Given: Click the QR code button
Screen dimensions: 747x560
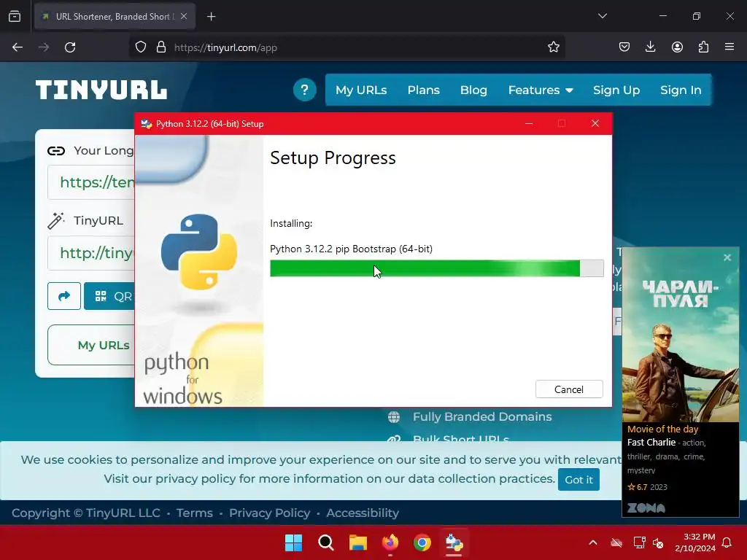Looking at the screenshot, I should point(109,296).
